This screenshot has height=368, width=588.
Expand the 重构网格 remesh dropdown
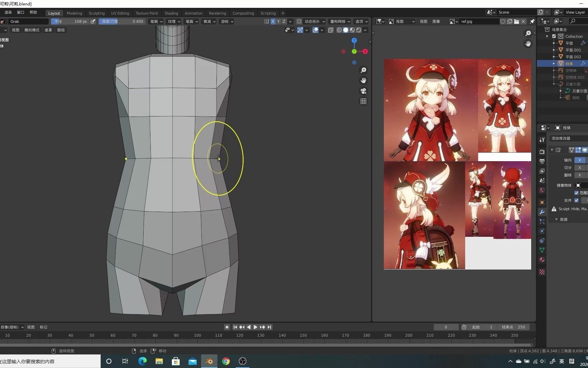point(340,21)
